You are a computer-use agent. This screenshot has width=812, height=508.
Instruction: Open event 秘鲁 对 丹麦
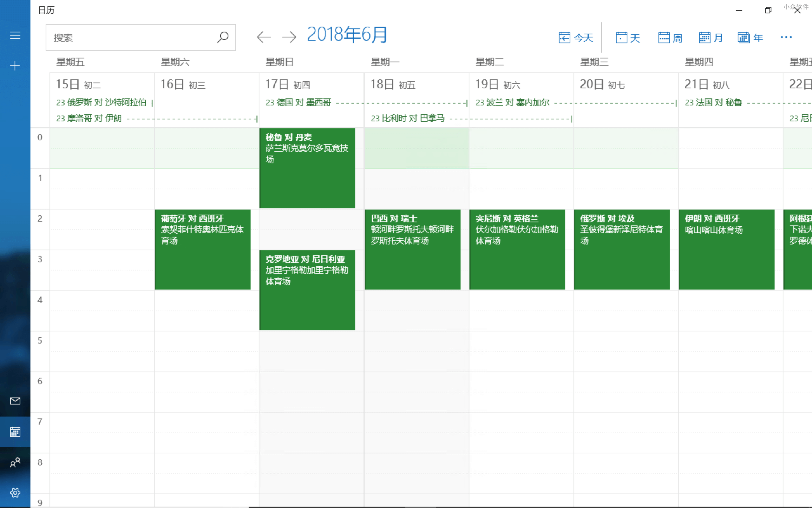click(307, 168)
